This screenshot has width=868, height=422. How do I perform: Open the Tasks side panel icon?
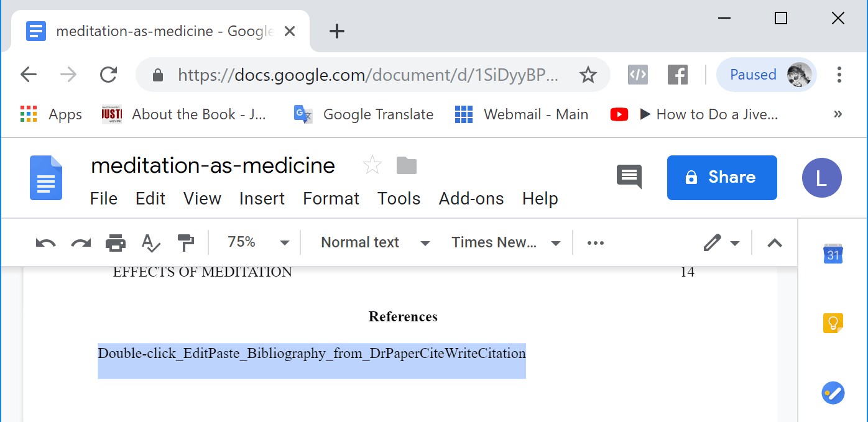pyautogui.click(x=833, y=393)
